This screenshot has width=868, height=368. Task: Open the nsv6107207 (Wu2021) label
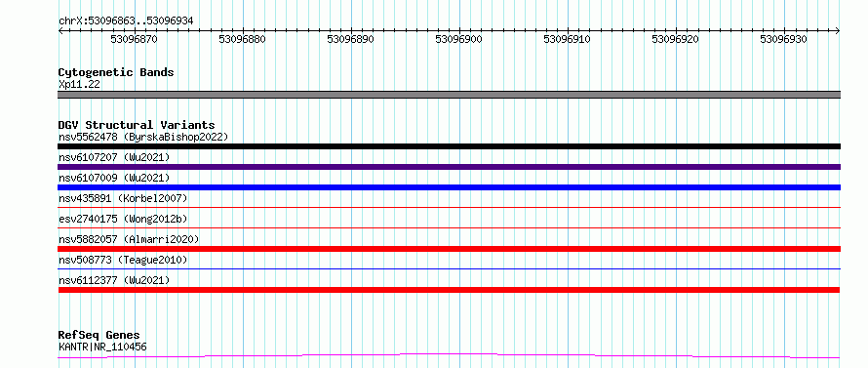pyautogui.click(x=114, y=157)
